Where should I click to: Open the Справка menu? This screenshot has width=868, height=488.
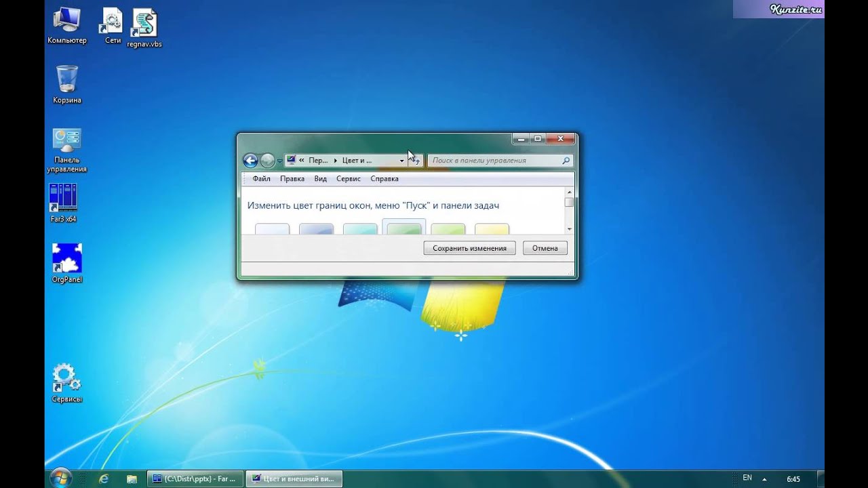click(x=384, y=179)
